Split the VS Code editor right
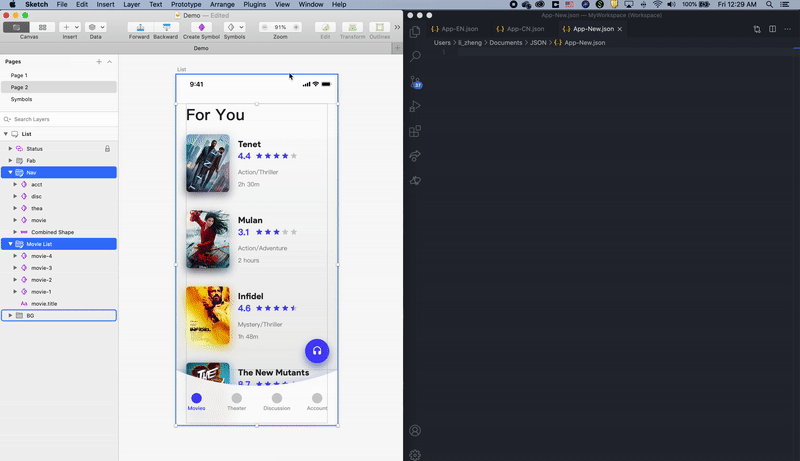Image resolution: width=800 pixels, height=461 pixels. (772, 29)
